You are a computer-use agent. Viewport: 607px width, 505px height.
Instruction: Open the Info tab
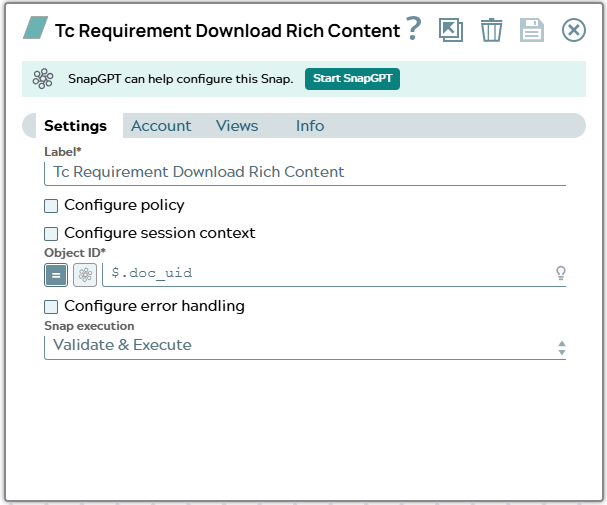point(310,126)
